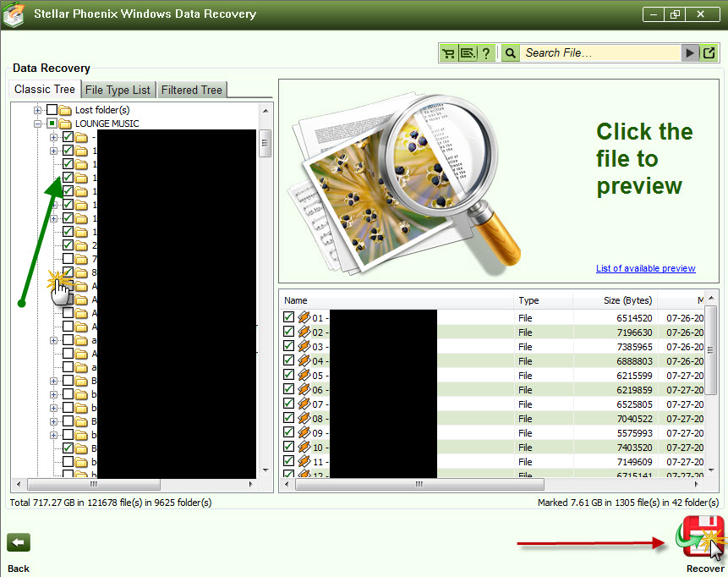728x577 pixels.
Task: Click the file icon for item 04
Action: pyautogui.click(x=304, y=360)
